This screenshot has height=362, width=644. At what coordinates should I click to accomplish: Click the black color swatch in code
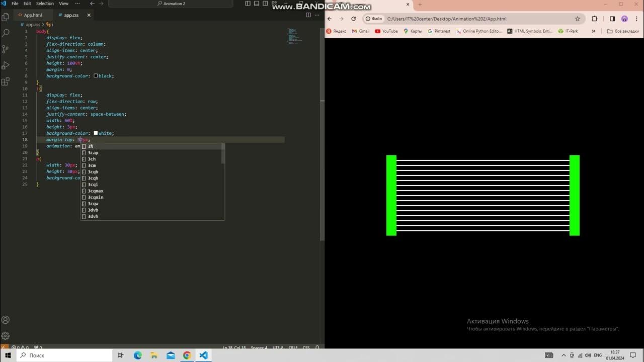[96, 76]
